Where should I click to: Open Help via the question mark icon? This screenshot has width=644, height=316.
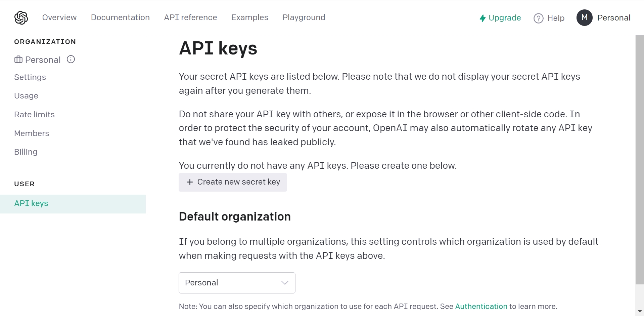tap(539, 18)
